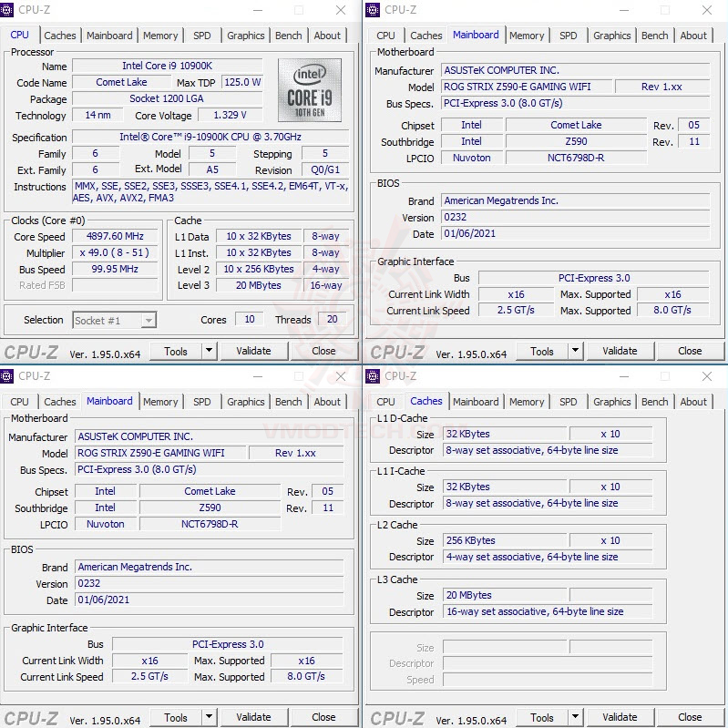Open the Mainboard tab in the bottom-right window

point(476,402)
